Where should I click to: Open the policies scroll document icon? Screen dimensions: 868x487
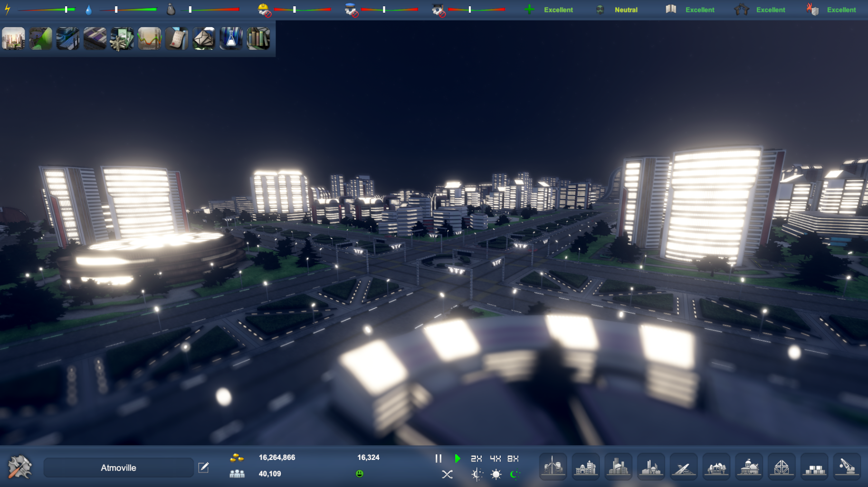[x=177, y=38]
